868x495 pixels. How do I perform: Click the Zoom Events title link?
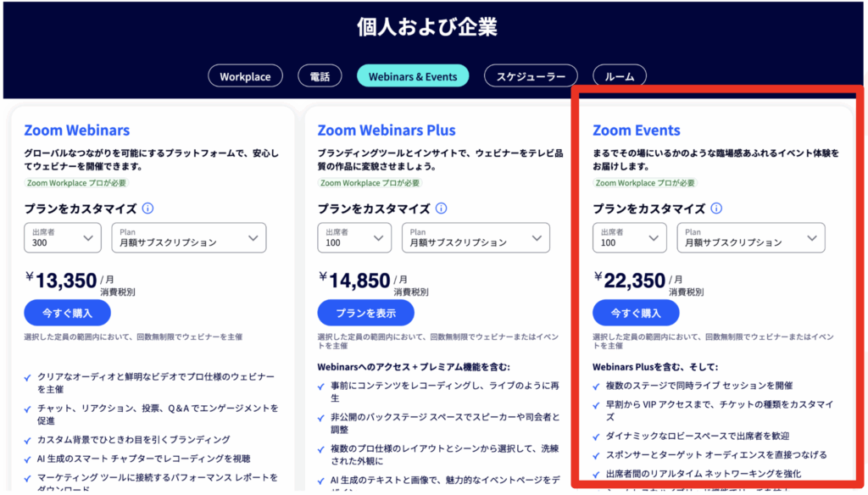point(637,131)
